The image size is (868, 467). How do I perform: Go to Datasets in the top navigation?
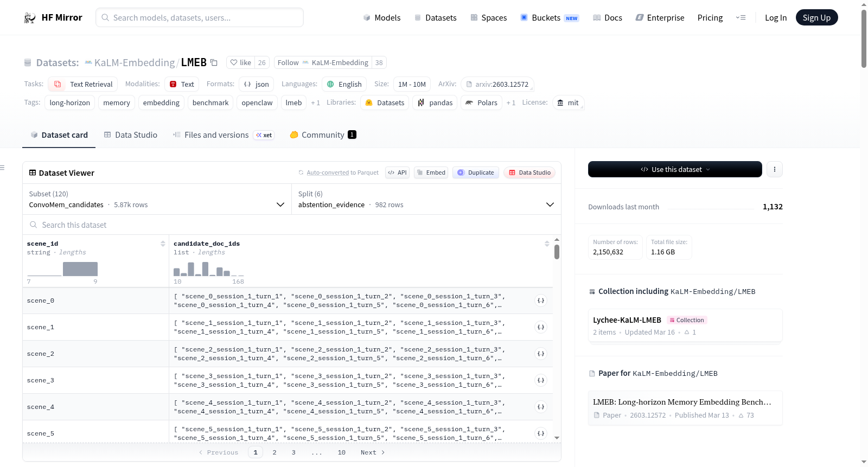tap(436, 18)
